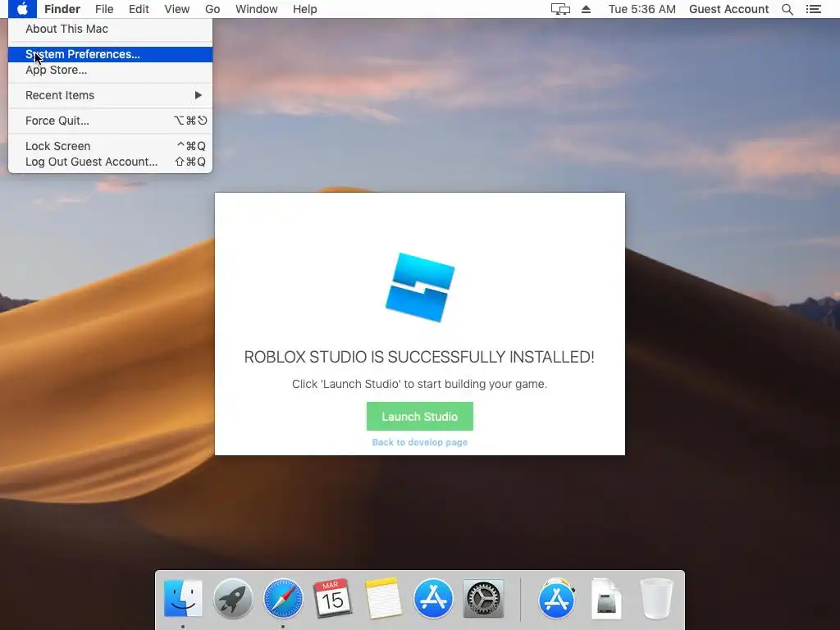This screenshot has height=630, width=840.
Task: Open the Edit menu
Action: [139, 9]
